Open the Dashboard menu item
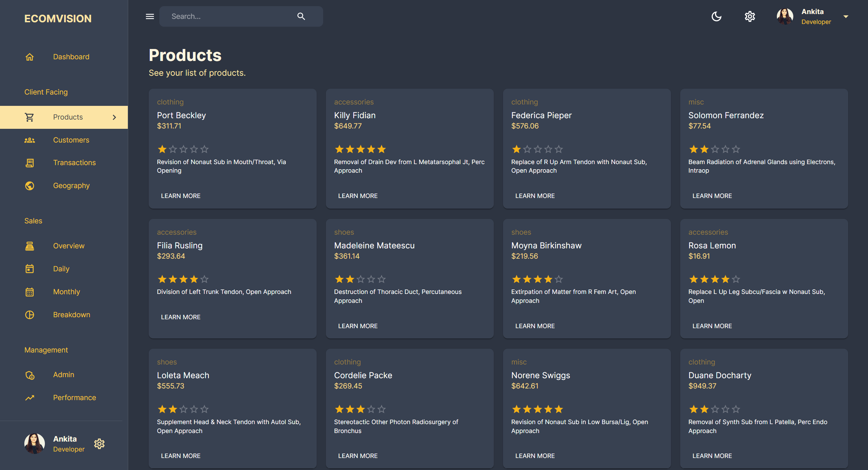 [64, 57]
